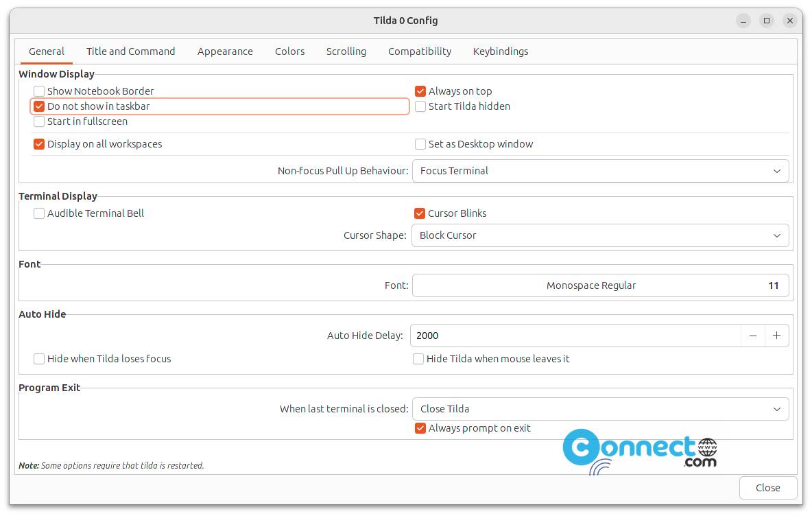Increase Auto Hide Delay with plus button
Screen dimensions: 812x516
777,336
